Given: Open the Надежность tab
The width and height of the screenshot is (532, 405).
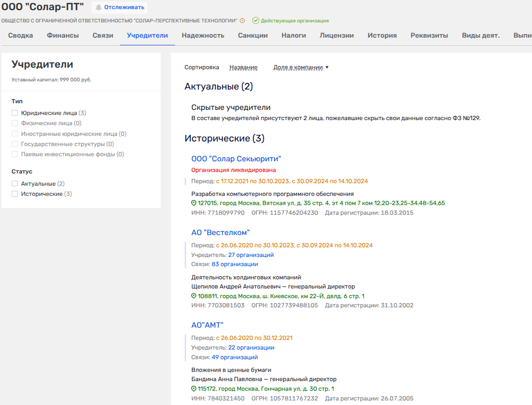Looking at the screenshot, I should (x=203, y=36).
